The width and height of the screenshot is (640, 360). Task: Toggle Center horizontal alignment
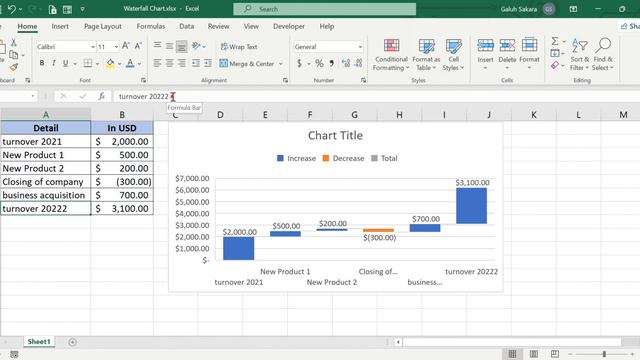tap(169, 63)
